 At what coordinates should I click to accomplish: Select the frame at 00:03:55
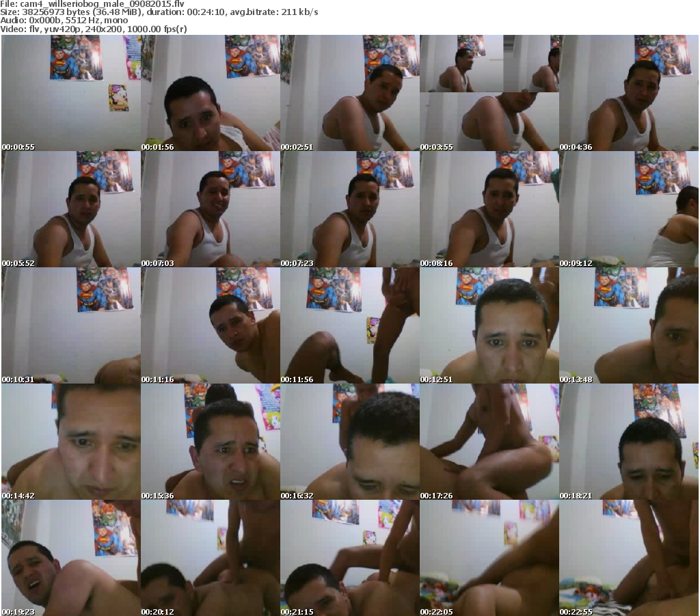(489, 93)
